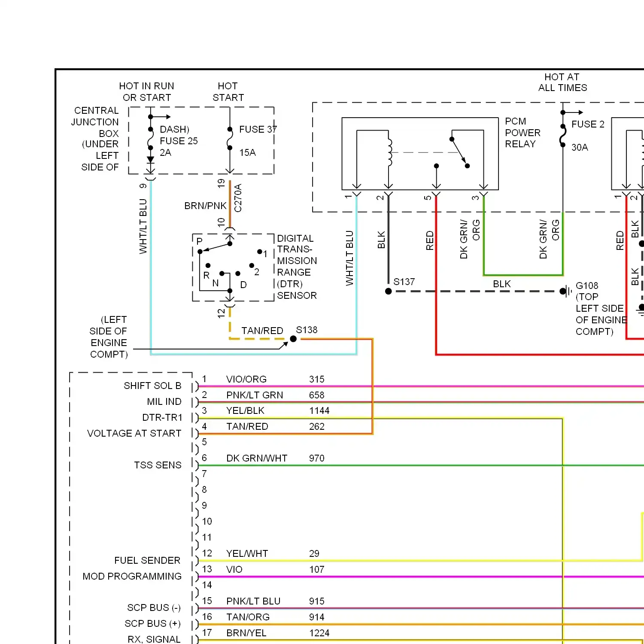Click the YEL/WHT wire color
Viewport: 644px width, 644px height.
click(247, 553)
